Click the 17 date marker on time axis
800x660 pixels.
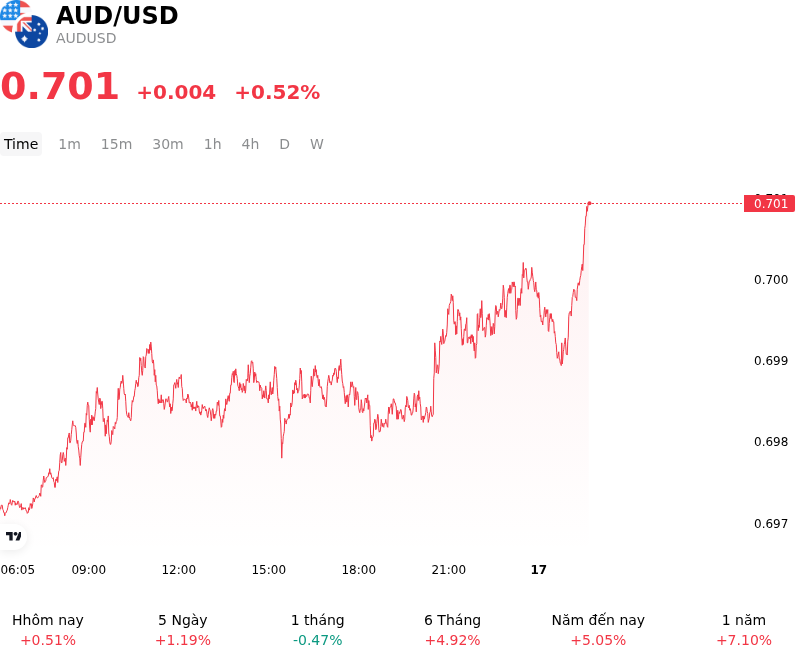pos(538,570)
